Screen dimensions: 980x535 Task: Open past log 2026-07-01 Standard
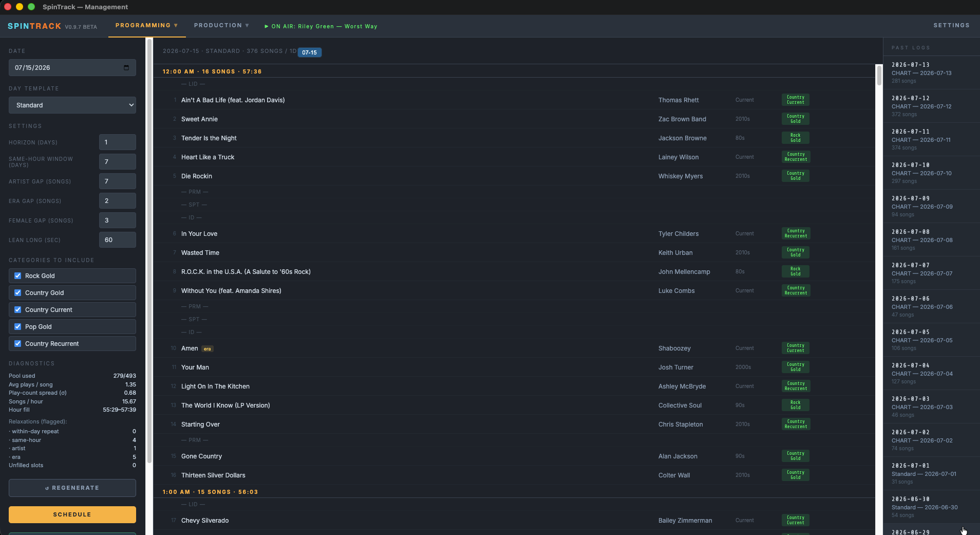point(931,473)
